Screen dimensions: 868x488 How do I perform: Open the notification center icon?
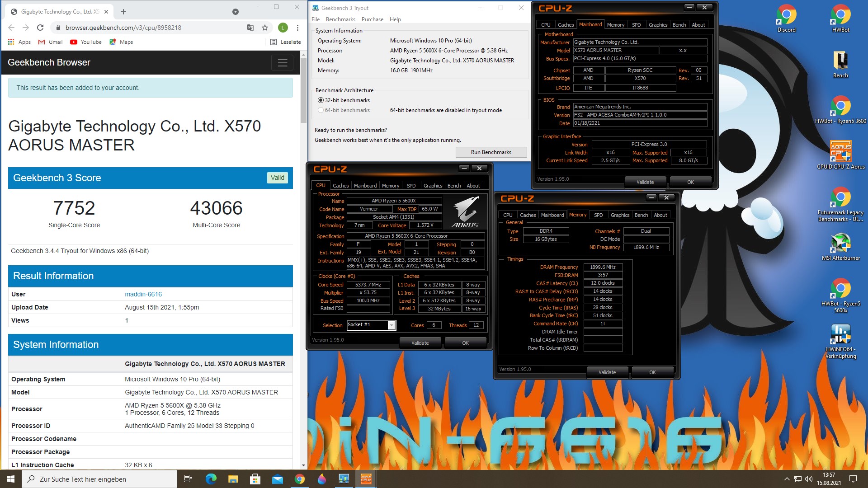point(853,479)
